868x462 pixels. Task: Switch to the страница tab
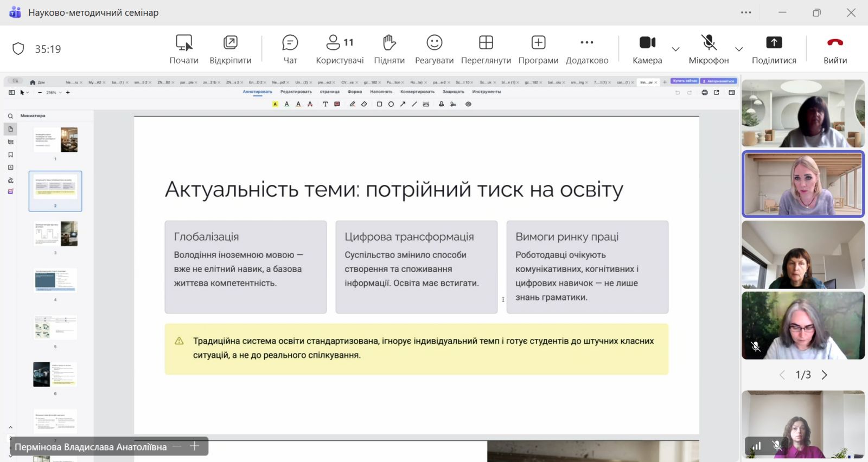(330, 92)
